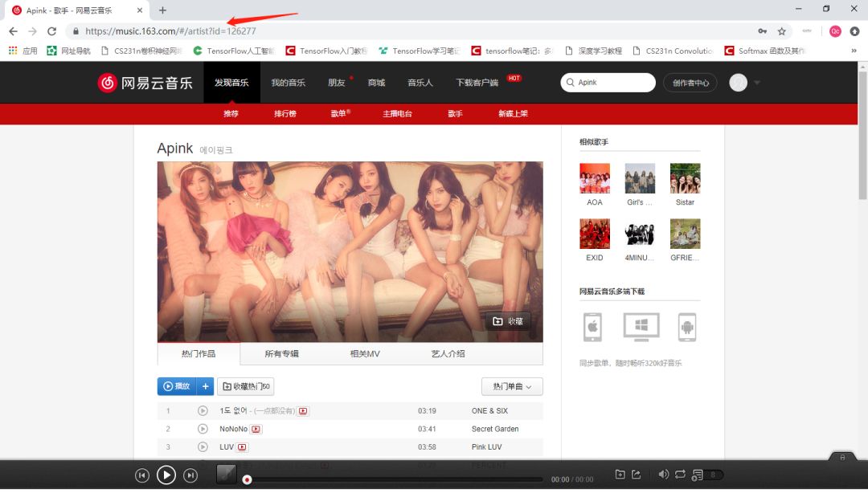Click the browser back arrow

(14, 31)
